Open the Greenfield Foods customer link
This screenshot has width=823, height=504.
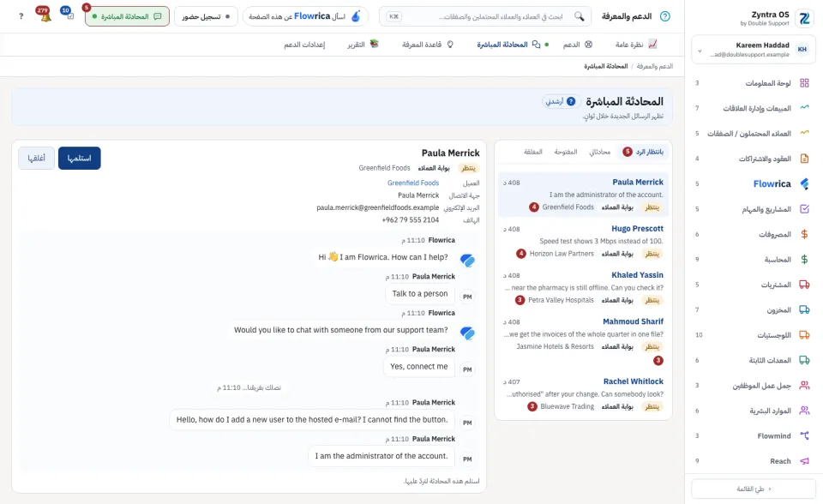coord(413,183)
